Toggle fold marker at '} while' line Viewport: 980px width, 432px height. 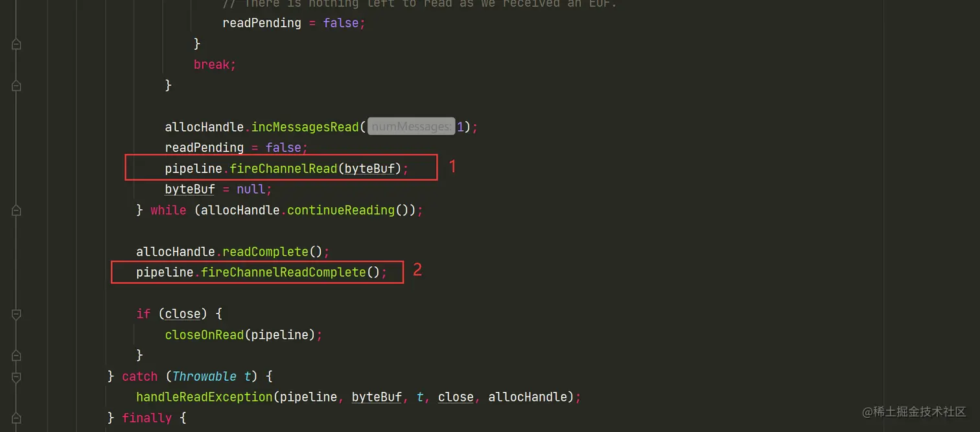[x=16, y=210]
